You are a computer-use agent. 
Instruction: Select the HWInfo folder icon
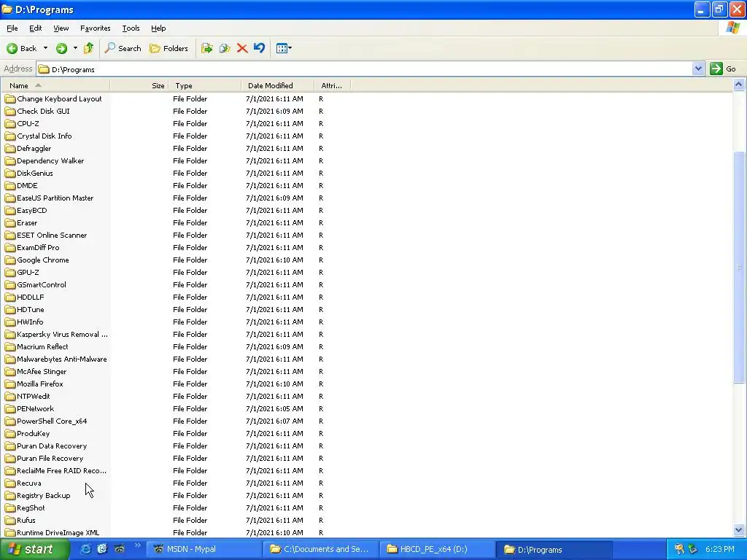pos(10,322)
